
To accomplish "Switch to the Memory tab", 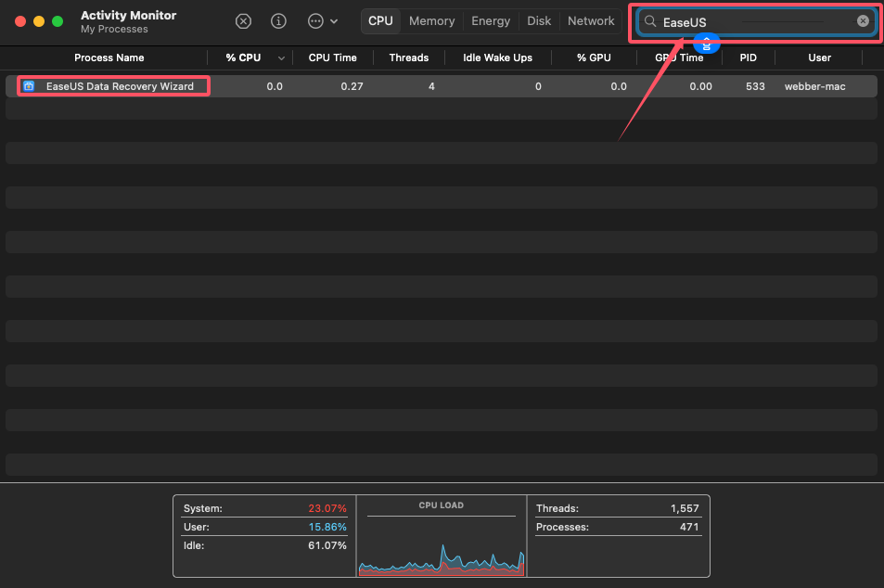I will point(432,20).
